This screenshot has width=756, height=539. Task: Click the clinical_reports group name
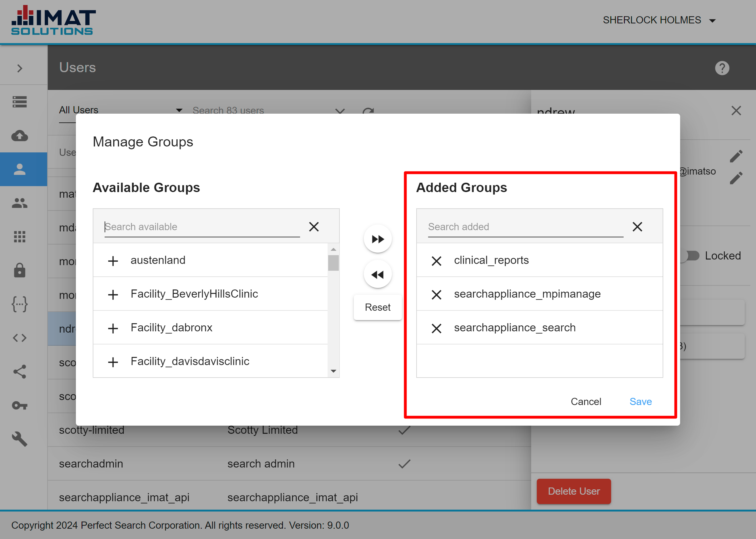(491, 260)
